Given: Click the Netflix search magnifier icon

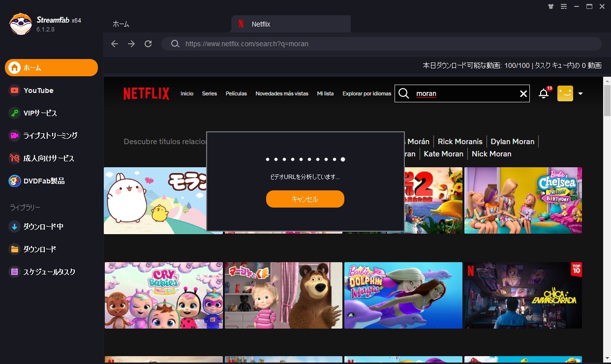Looking at the screenshot, I should tap(404, 93).
